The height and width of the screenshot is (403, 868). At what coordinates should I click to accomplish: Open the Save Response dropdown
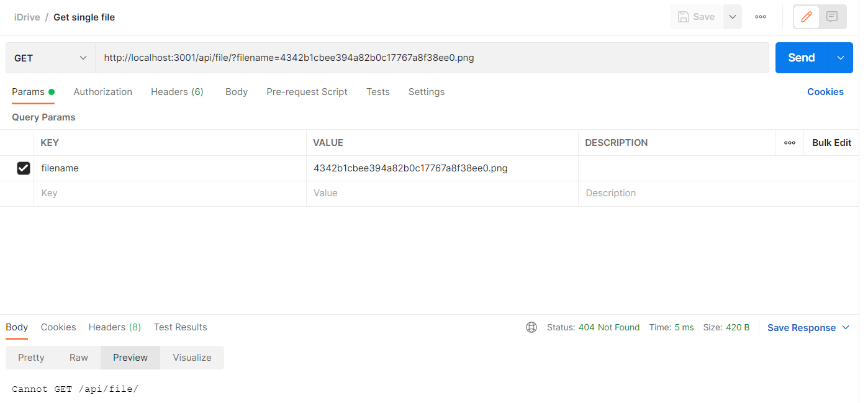click(808, 328)
